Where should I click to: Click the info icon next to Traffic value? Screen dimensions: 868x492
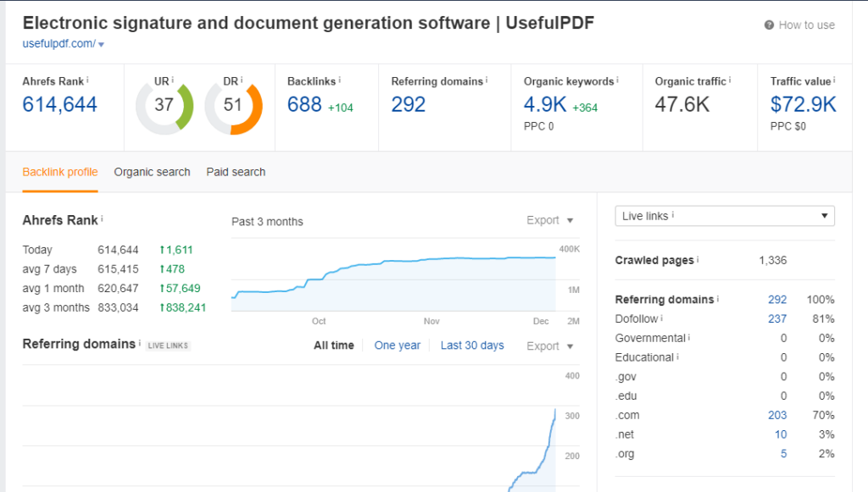pyautogui.click(x=834, y=80)
